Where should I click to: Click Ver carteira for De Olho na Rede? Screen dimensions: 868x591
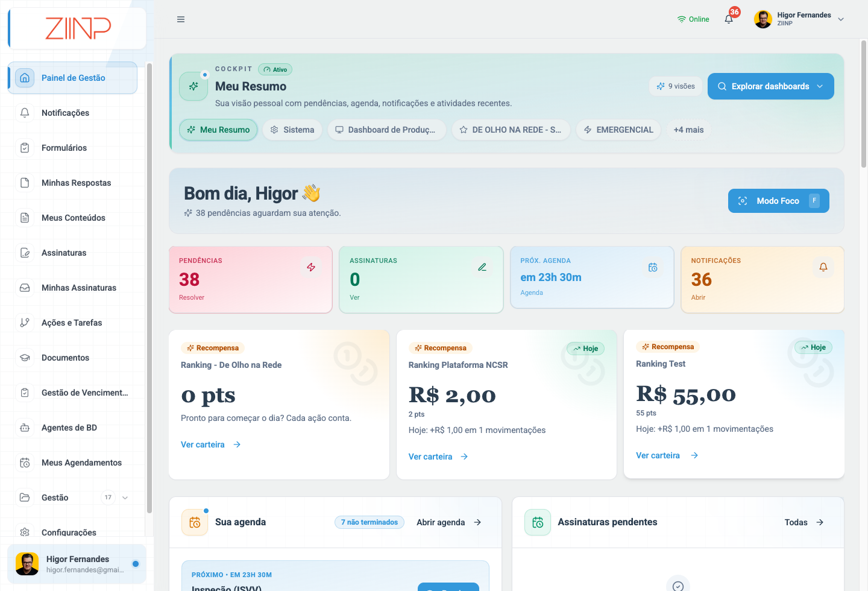click(x=211, y=444)
